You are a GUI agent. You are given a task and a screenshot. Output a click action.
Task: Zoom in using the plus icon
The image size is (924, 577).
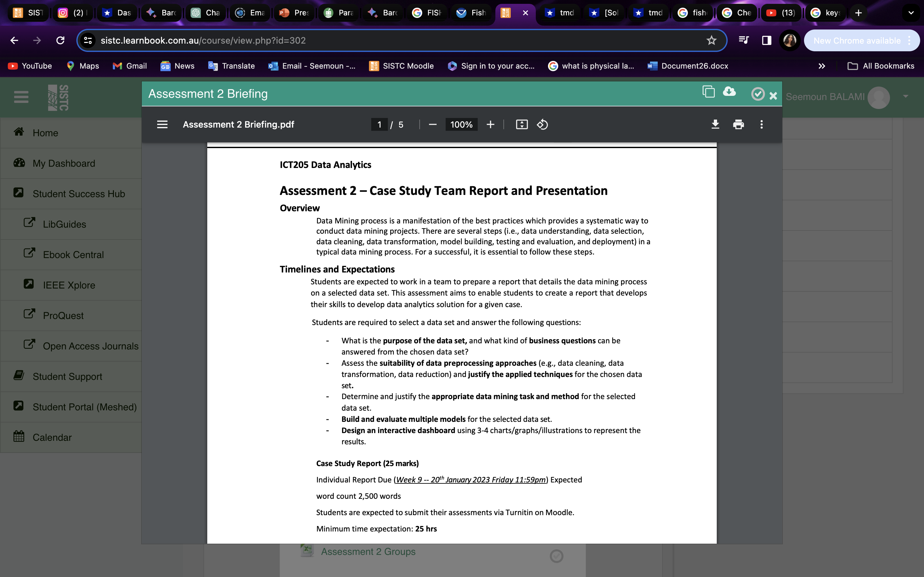click(490, 124)
